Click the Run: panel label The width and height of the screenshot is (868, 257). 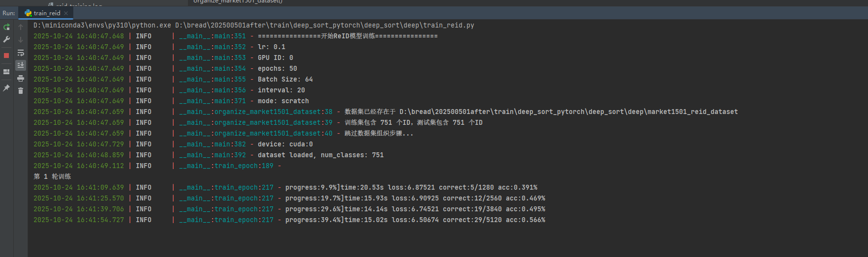pos(9,13)
